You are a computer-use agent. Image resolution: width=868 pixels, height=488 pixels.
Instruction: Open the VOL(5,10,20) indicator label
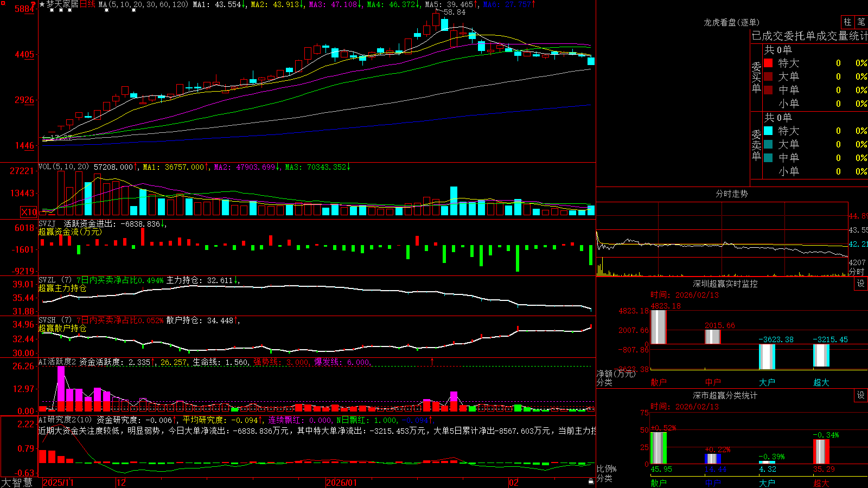pos(63,167)
